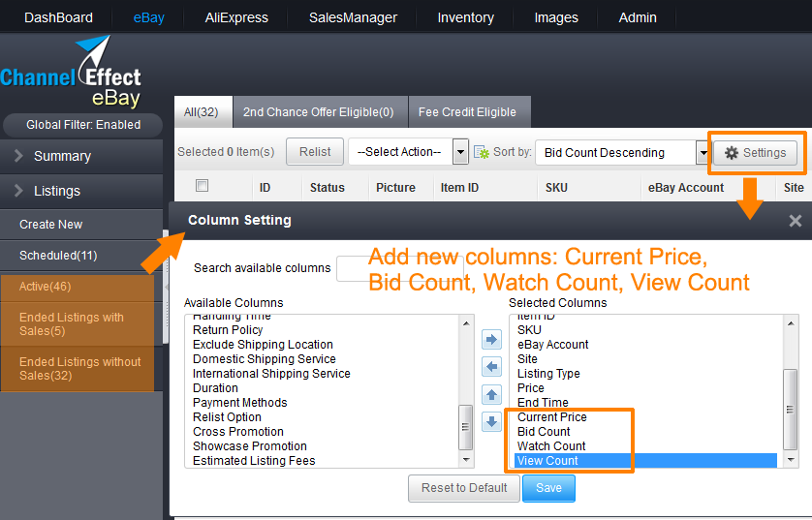Select End Time in Selected Columns
This screenshot has width=812, height=520.
(543, 403)
